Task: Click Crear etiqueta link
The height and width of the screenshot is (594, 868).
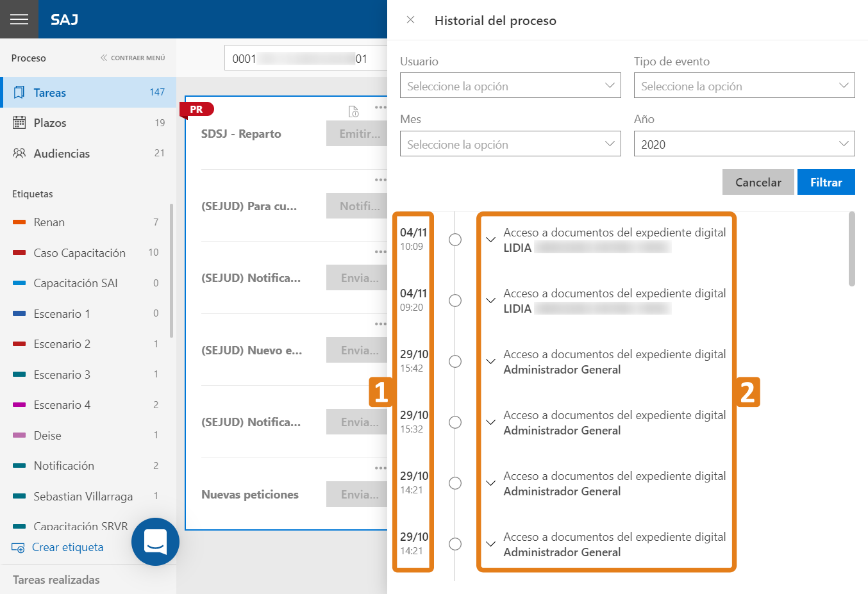Action: (x=67, y=547)
